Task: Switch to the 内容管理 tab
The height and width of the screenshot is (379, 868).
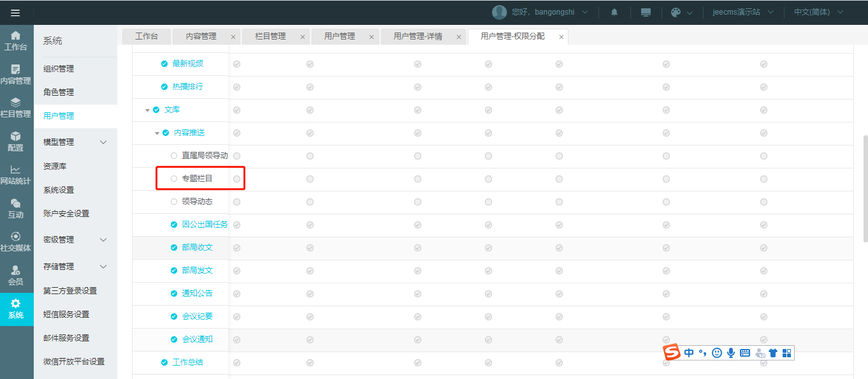Action: pos(201,36)
